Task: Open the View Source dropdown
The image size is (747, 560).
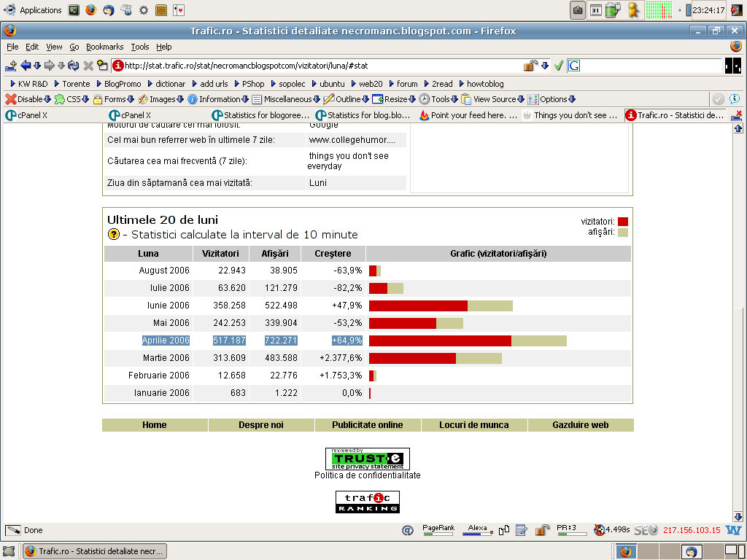Action: coord(492,99)
